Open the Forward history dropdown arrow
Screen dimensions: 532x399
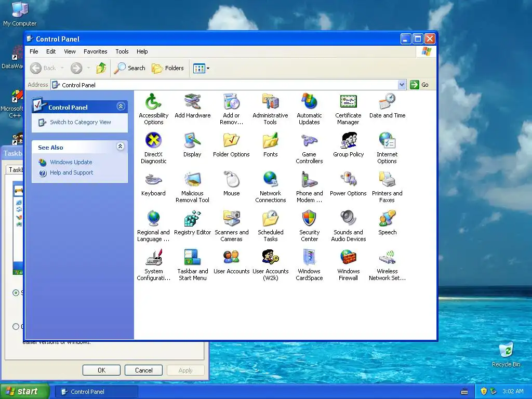tap(88, 68)
